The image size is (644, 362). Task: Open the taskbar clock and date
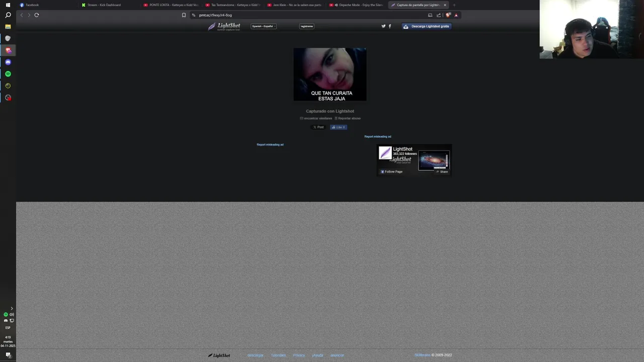tap(8, 341)
